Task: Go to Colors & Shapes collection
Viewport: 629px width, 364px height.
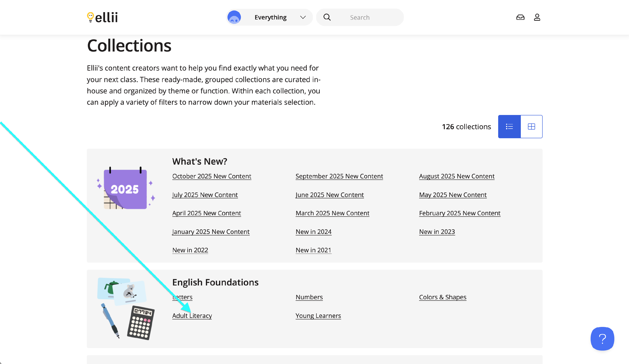Action: pyautogui.click(x=443, y=297)
